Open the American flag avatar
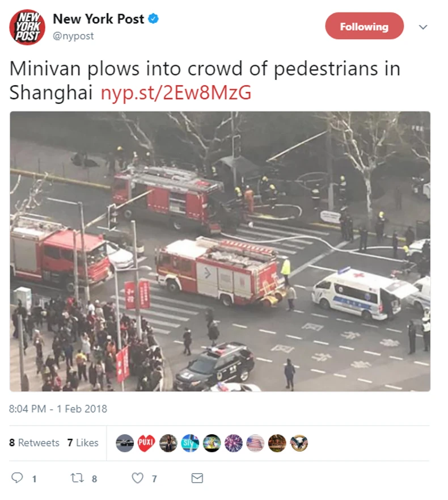This screenshot has width=448, height=500. click(x=255, y=443)
